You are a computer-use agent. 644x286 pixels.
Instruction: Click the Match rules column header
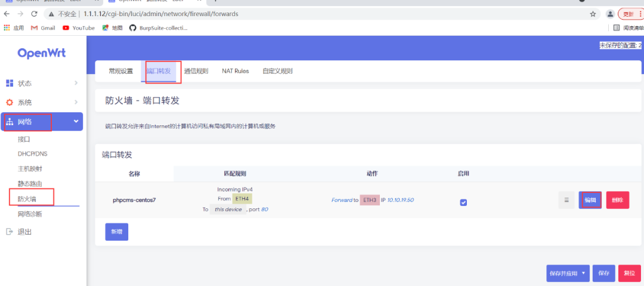pos(235,174)
